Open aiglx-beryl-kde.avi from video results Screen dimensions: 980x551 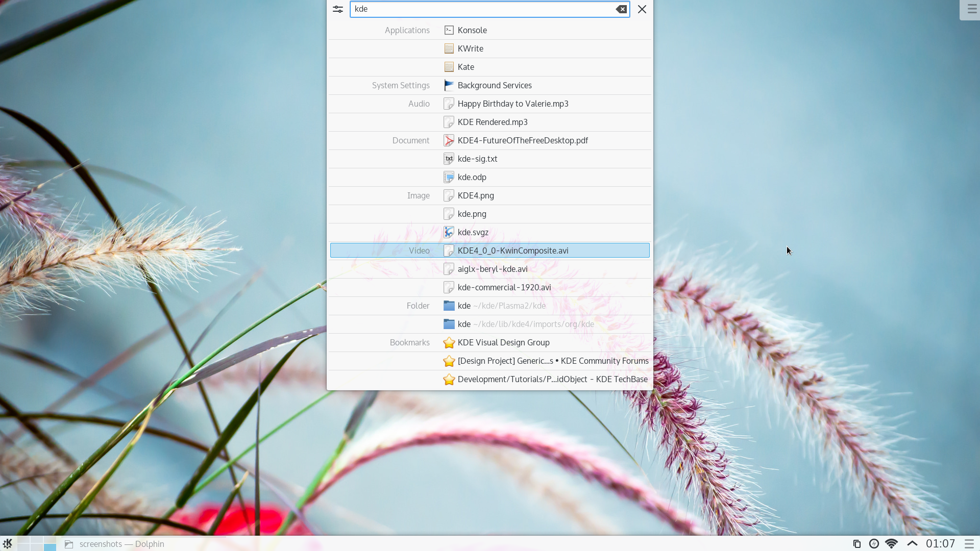pyautogui.click(x=492, y=268)
